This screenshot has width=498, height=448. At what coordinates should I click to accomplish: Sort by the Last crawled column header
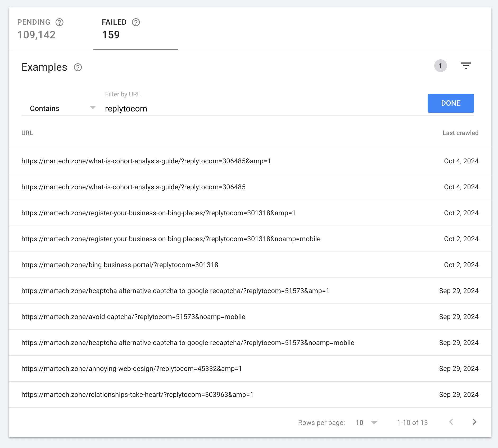(460, 133)
